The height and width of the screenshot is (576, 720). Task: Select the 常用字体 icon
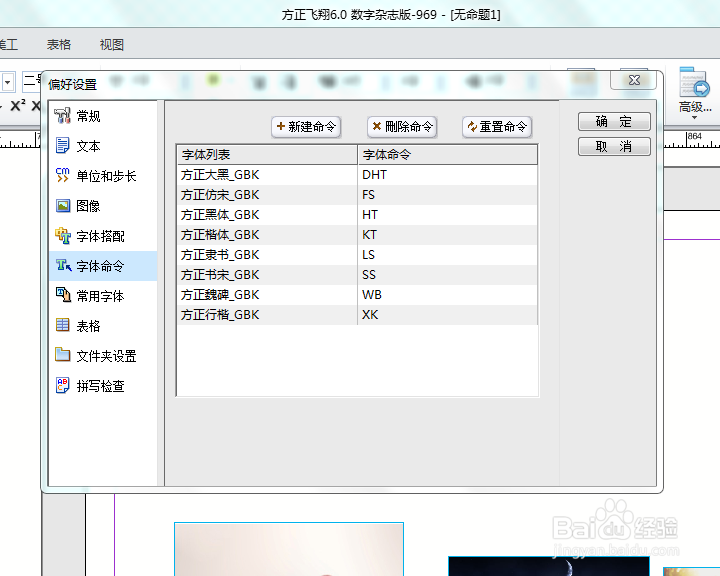63,295
